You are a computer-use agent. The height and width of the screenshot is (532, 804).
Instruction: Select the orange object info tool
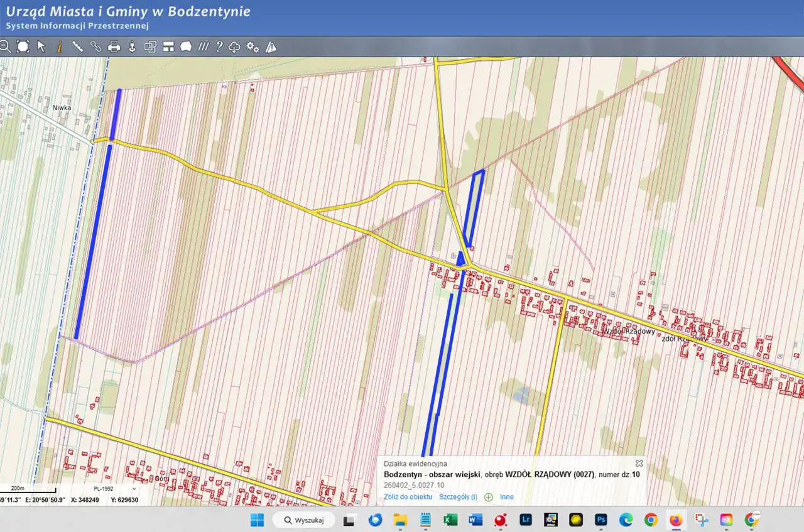[60, 46]
